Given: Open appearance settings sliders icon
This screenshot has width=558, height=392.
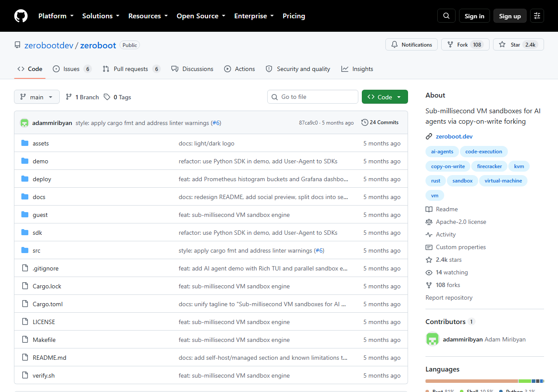Looking at the screenshot, I should 537,16.
